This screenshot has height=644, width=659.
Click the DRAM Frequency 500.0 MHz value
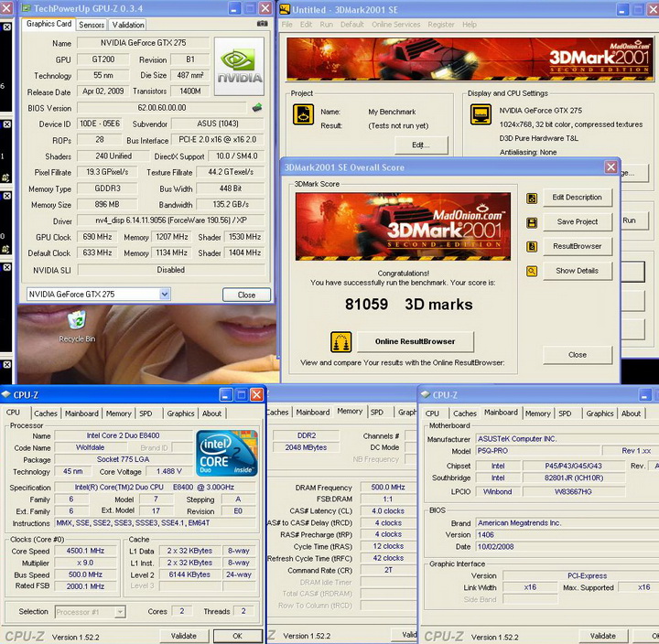pyautogui.click(x=388, y=488)
